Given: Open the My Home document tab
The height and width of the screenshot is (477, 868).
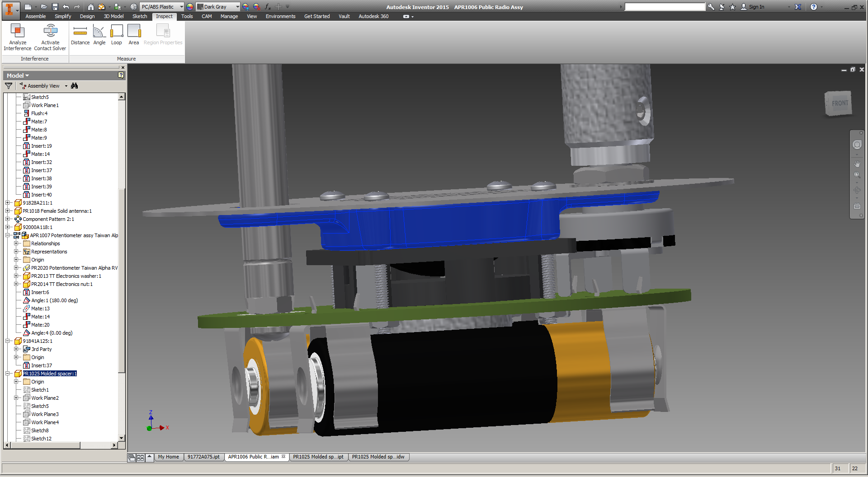Looking at the screenshot, I should (168, 457).
